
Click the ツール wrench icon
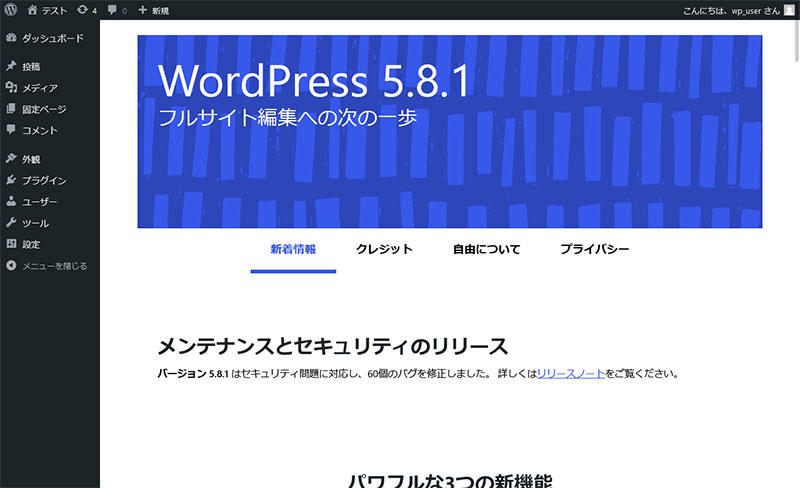click(11, 223)
